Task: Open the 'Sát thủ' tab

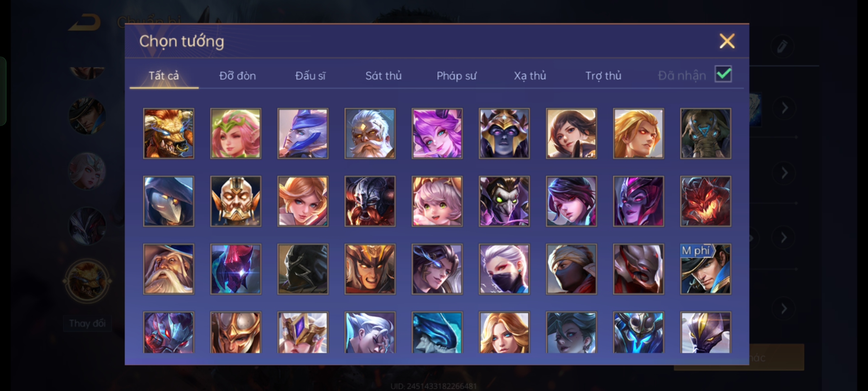Action: tap(383, 76)
